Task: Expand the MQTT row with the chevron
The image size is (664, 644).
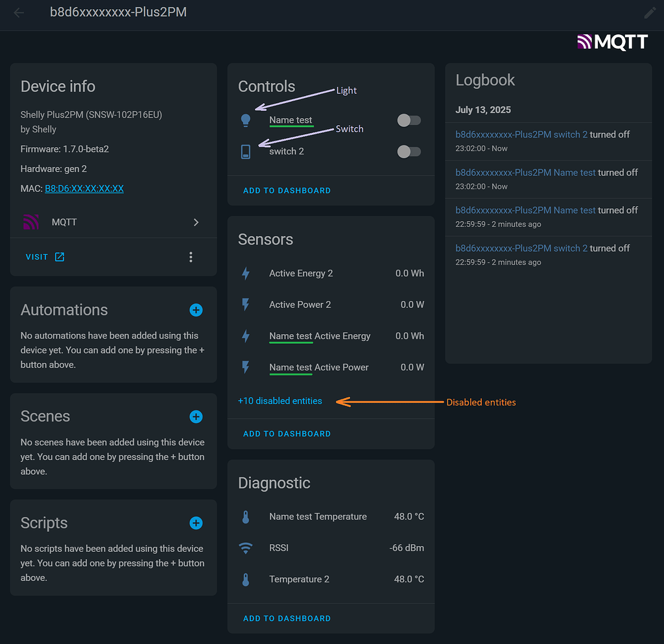Action: 196,222
